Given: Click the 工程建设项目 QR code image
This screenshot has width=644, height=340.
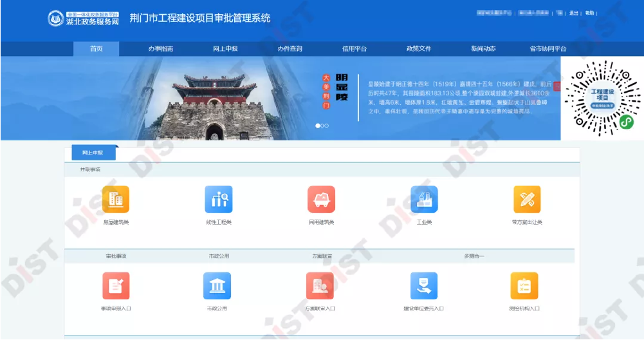Looking at the screenshot, I should coord(602,99).
